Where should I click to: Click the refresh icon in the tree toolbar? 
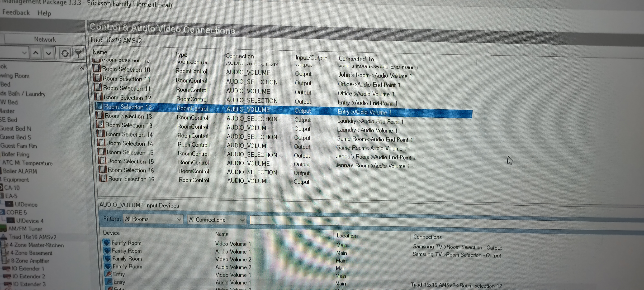65,53
